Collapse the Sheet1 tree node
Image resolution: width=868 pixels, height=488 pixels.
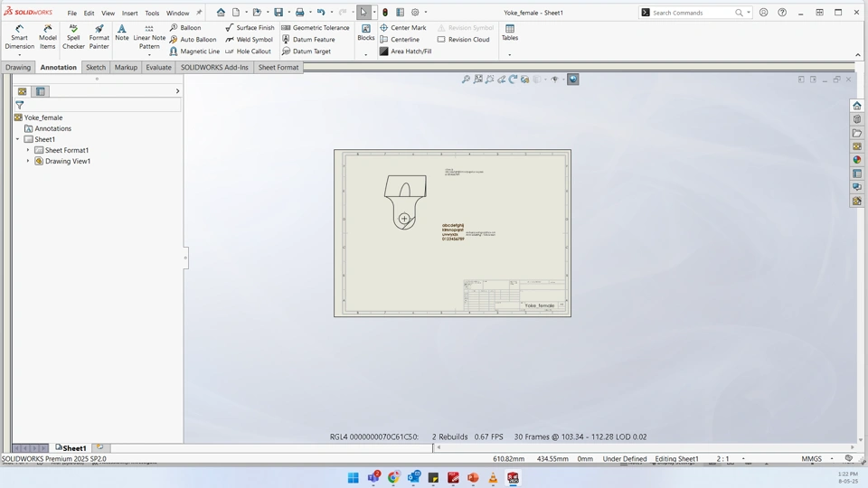[17, 139]
